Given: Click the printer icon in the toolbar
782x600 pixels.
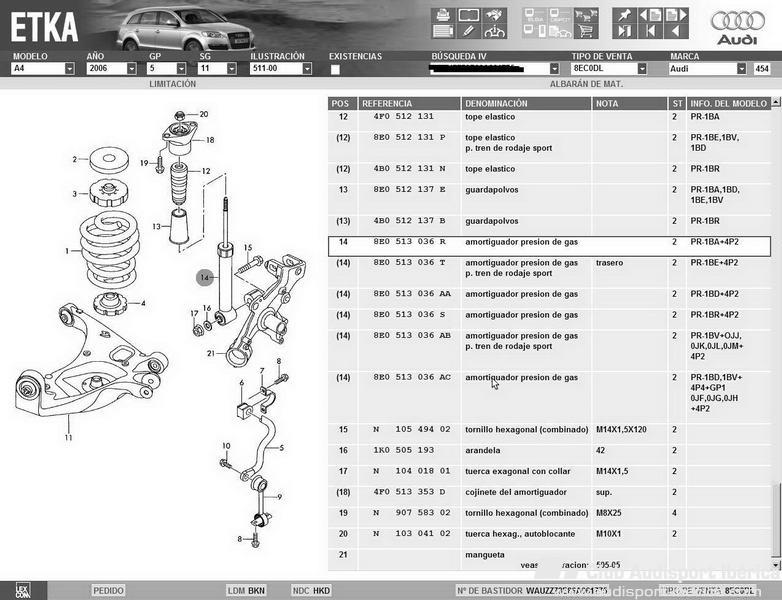Looking at the screenshot, I should pos(442,15).
